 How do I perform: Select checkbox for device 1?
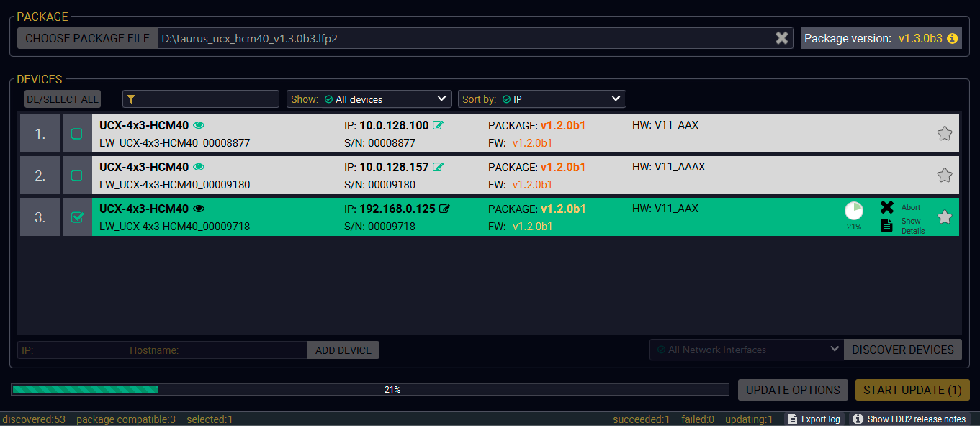click(77, 134)
